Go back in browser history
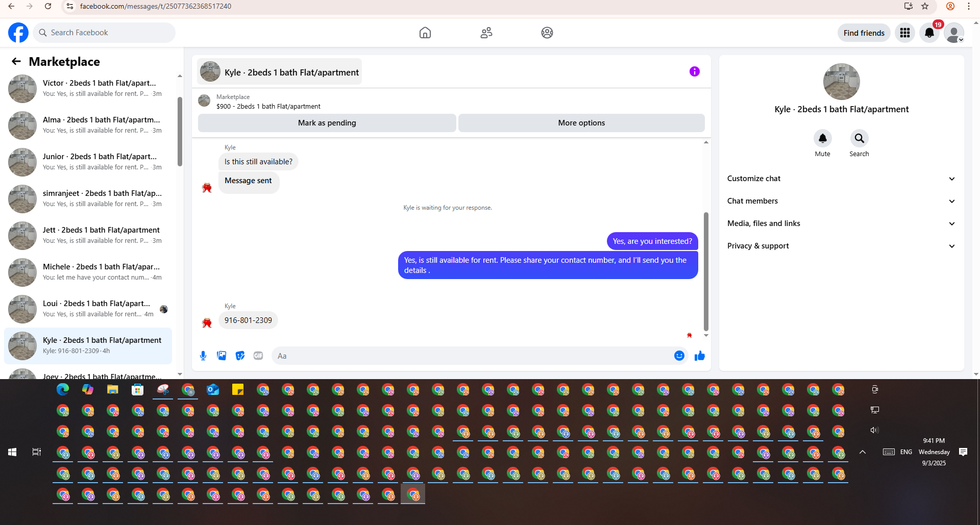Screen dimensions: 980x525 (x=11, y=6)
